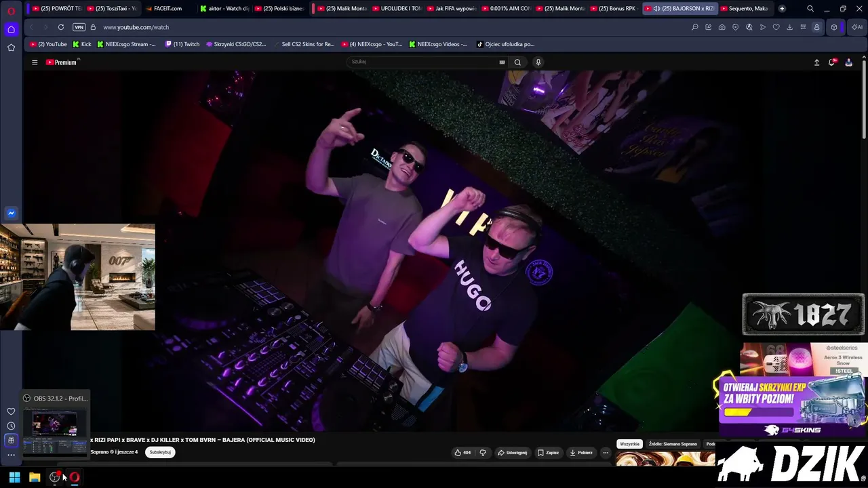Open the Opera menu logo
The image size is (868, 488).
[x=11, y=11]
